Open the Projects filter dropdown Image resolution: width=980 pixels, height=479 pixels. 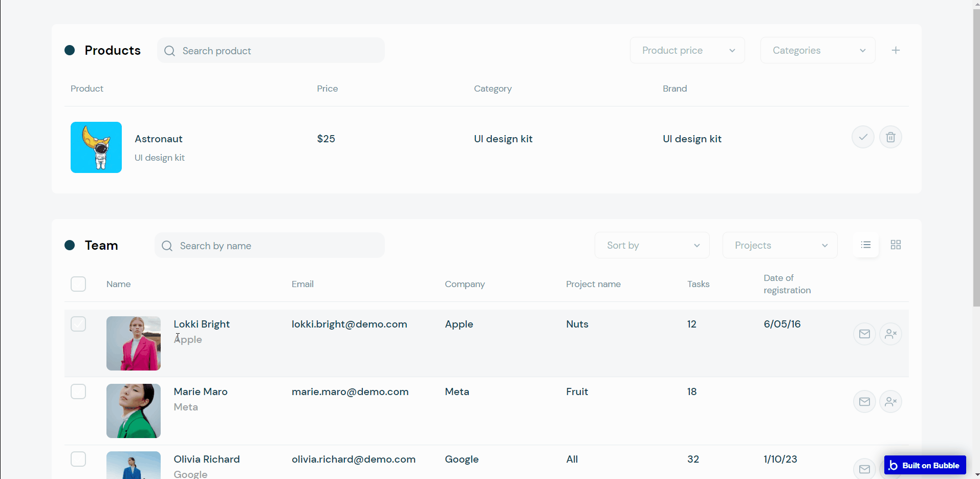(x=780, y=245)
